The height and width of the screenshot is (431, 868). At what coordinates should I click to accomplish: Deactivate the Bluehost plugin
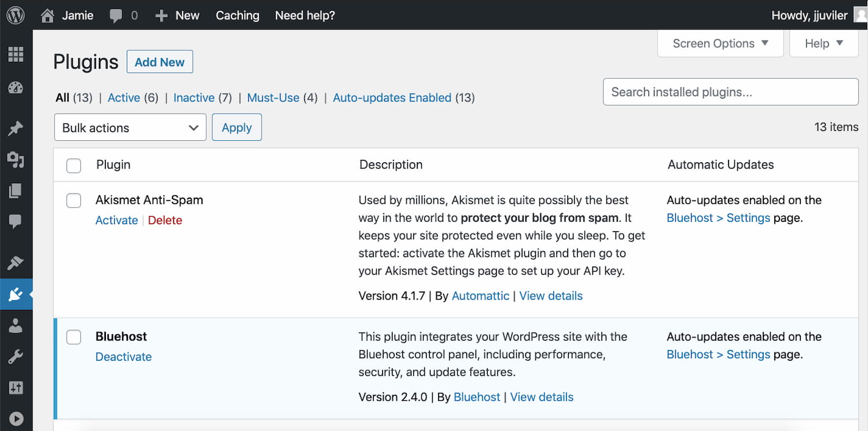pos(123,357)
